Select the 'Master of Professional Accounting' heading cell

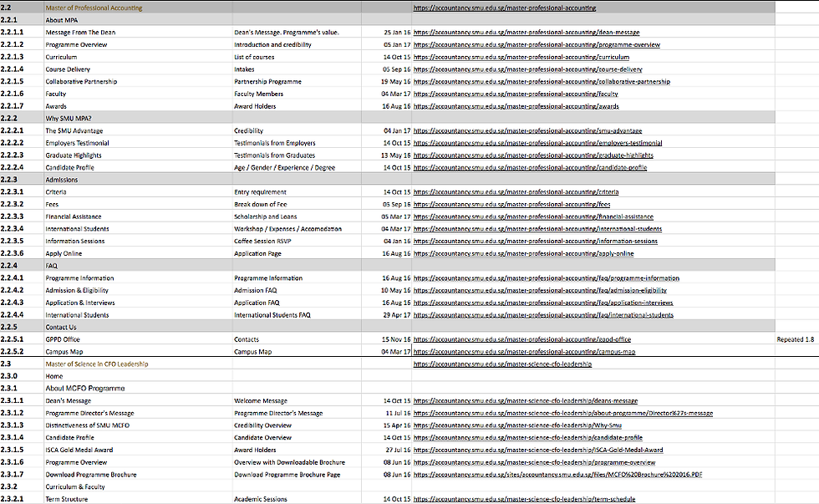tap(138, 8)
